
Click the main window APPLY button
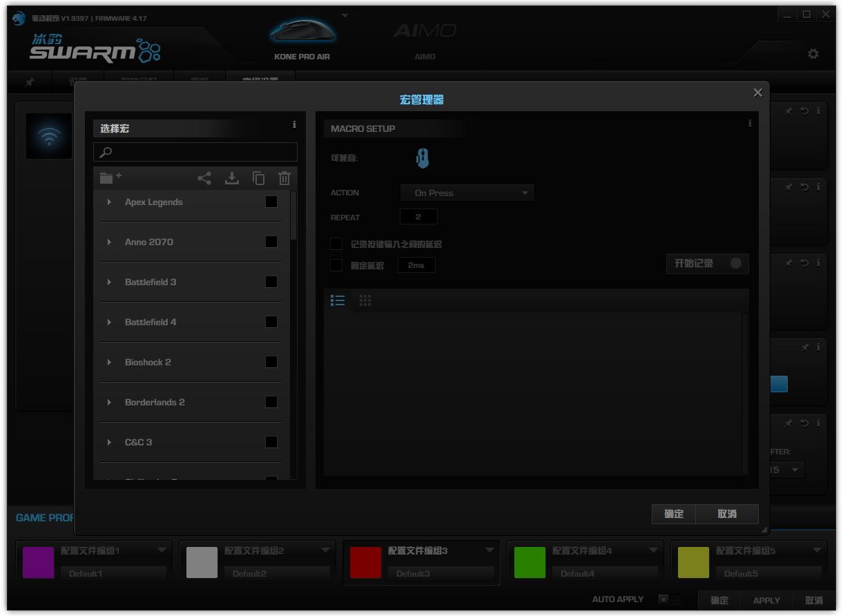pos(766,600)
